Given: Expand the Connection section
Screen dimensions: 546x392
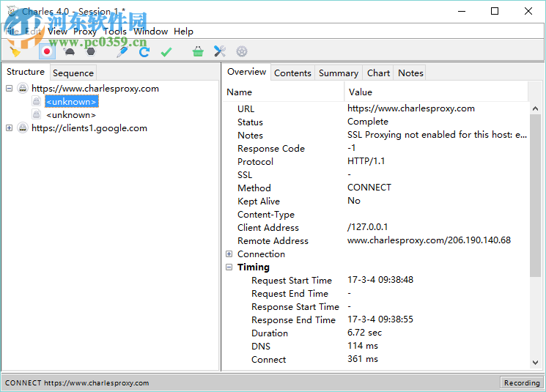Looking at the screenshot, I should (229, 254).
